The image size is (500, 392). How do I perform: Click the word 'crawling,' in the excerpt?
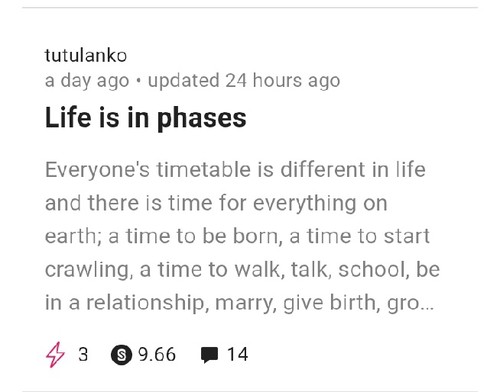pos(89,270)
